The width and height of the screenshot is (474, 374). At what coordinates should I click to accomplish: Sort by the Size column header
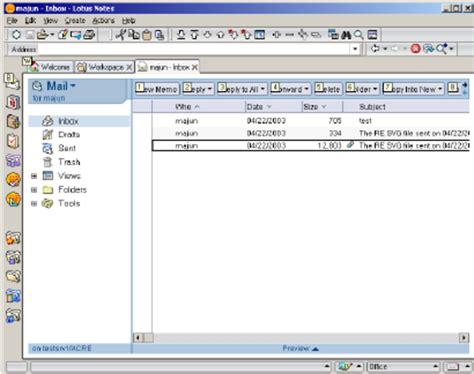click(x=322, y=107)
